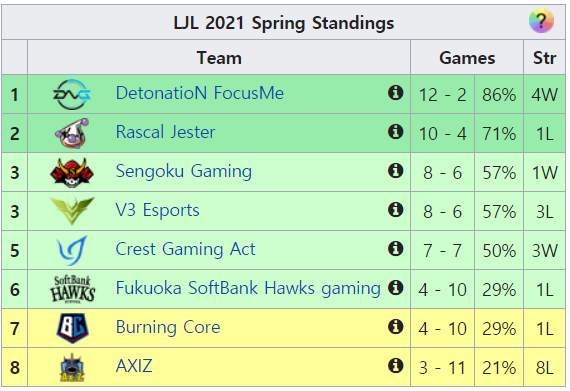This screenshot has width=570, height=391.
Task: Show info popup for Sengoku Gaming
Action: pyautogui.click(x=396, y=170)
